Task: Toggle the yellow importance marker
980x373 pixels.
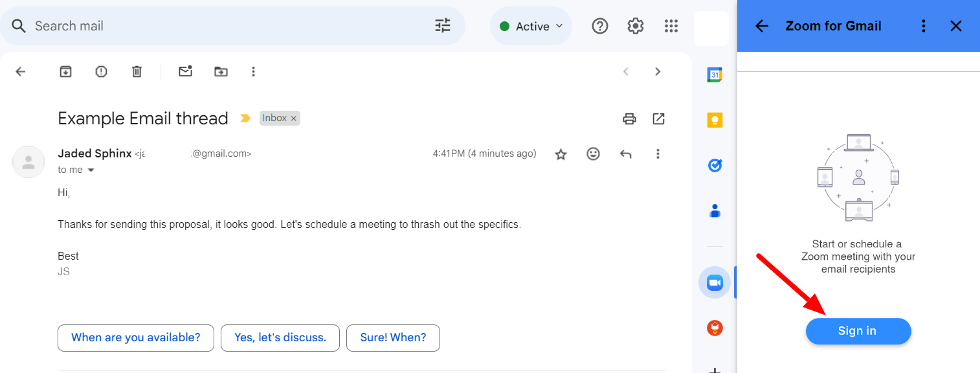Action: [x=245, y=119]
